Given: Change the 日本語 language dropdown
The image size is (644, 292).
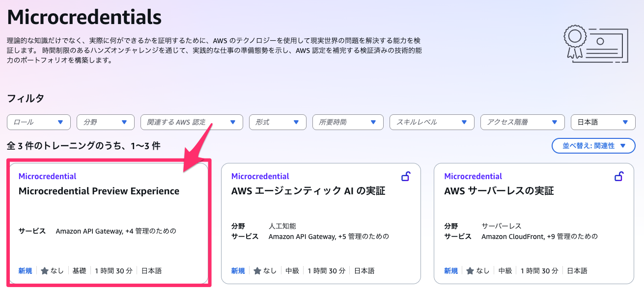Looking at the screenshot, I should coord(603,122).
